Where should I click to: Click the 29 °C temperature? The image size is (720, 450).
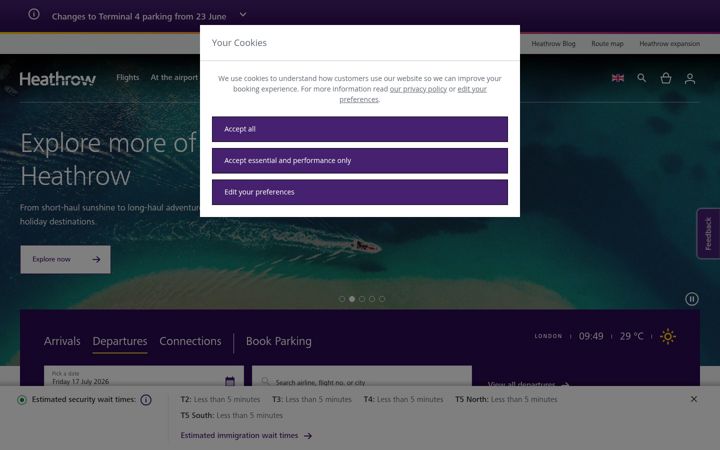pyautogui.click(x=632, y=337)
